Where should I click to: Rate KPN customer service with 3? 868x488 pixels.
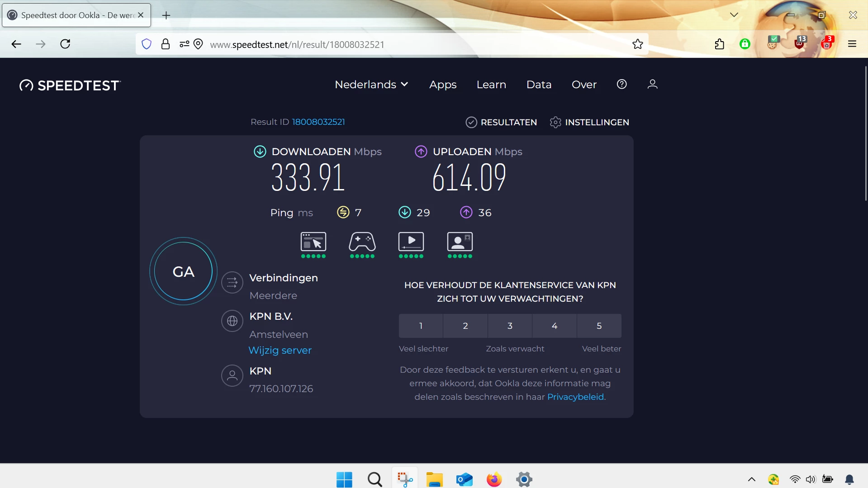[x=510, y=326]
